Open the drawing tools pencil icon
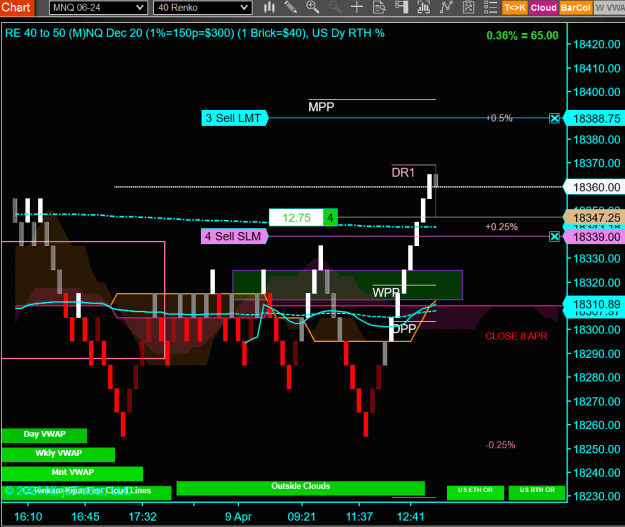625x527 pixels. tap(291, 7)
